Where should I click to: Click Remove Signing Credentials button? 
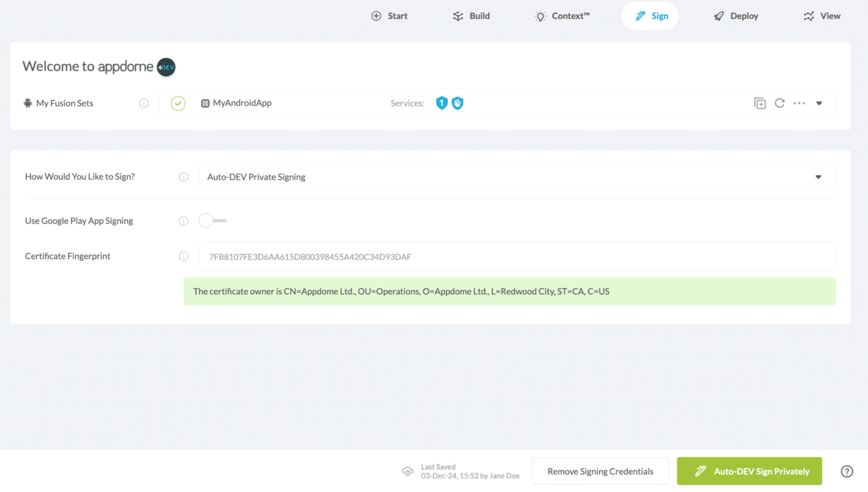pyautogui.click(x=600, y=471)
